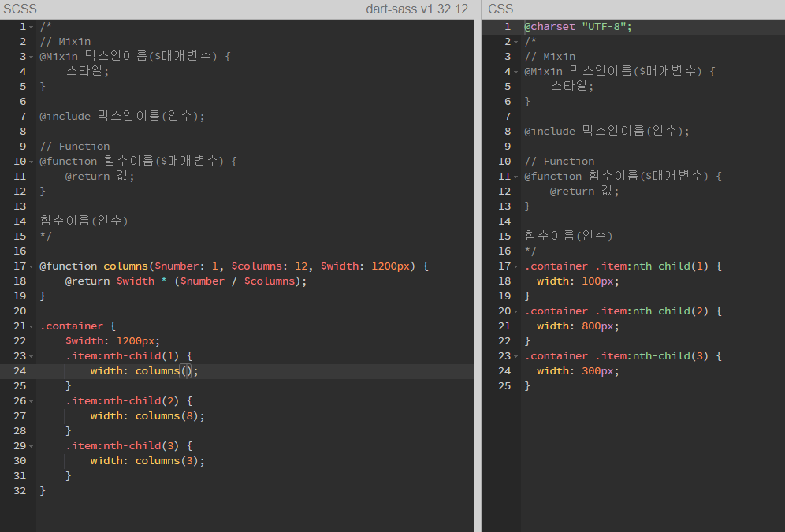Click SCSS line number 32 in gutter
This screenshot has width=785, height=532.
point(20,491)
